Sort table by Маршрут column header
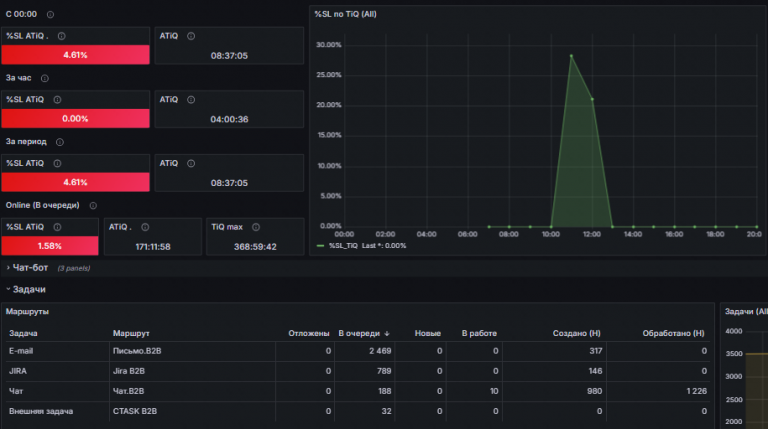 pos(131,333)
